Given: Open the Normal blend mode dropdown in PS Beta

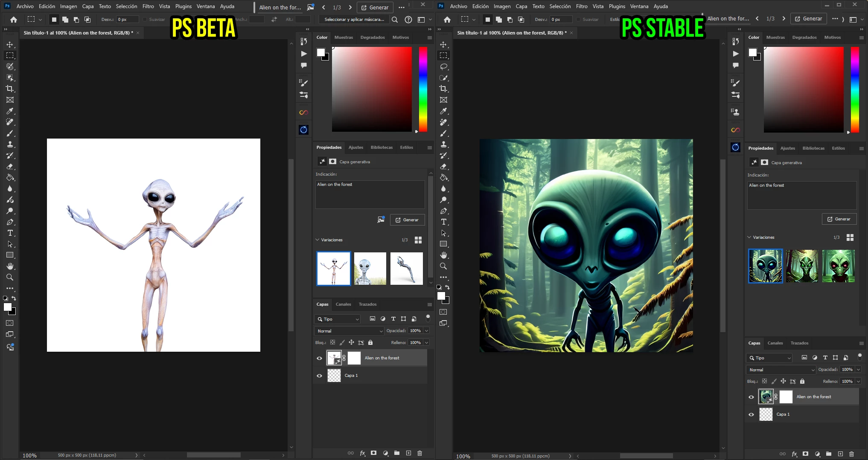Looking at the screenshot, I should click(x=350, y=331).
